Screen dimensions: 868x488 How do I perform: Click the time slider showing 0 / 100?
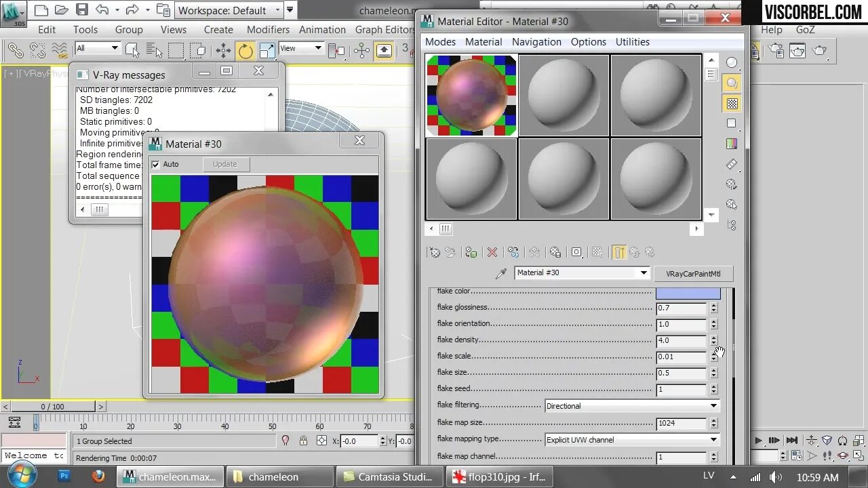(53, 407)
